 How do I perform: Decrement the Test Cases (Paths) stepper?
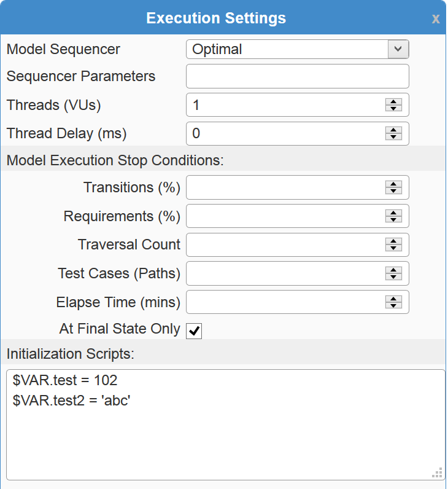click(393, 277)
